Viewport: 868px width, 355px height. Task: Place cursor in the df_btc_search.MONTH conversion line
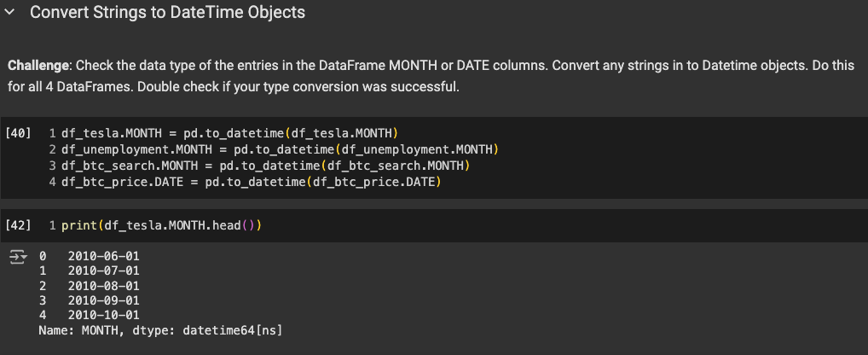pyautogui.click(x=266, y=166)
